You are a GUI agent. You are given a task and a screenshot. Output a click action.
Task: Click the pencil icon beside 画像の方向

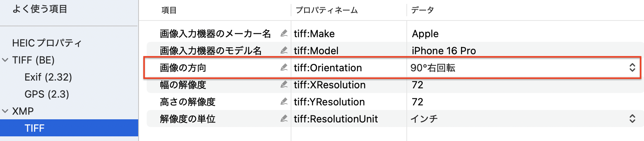[x=284, y=67]
